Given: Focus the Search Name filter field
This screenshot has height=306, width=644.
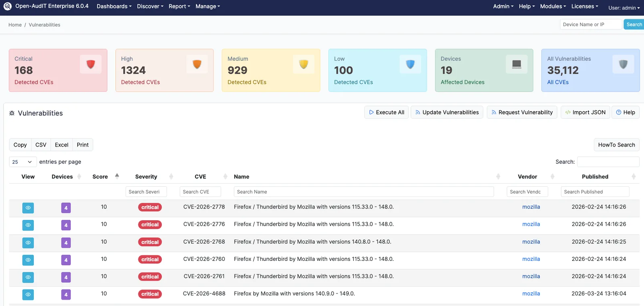Looking at the screenshot, I should (364, 192).
